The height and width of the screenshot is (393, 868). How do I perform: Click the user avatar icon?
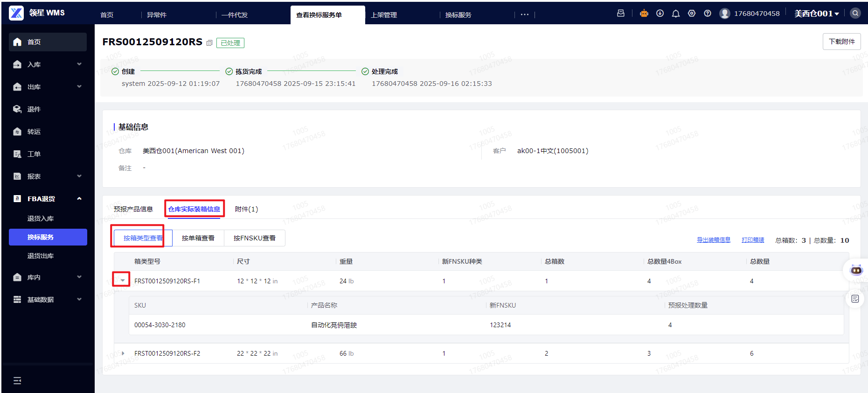pos(725,14)
